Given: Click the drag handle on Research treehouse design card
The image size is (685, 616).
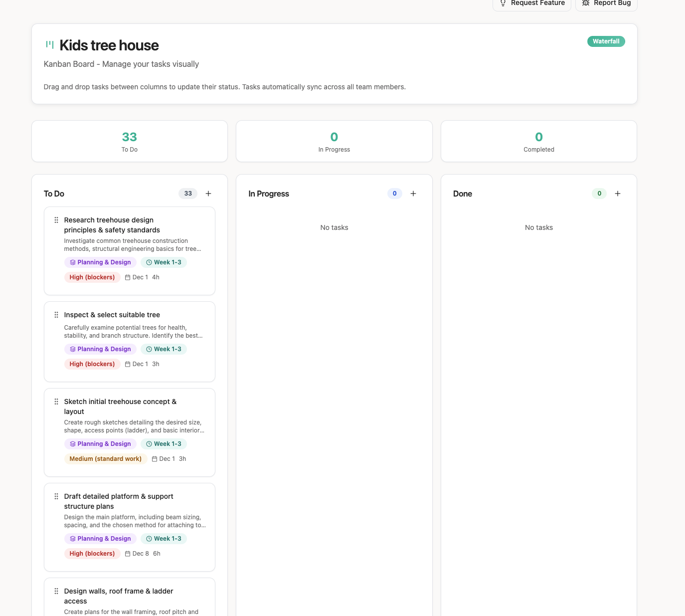Looking at the screenshot, I should [56, 220].
